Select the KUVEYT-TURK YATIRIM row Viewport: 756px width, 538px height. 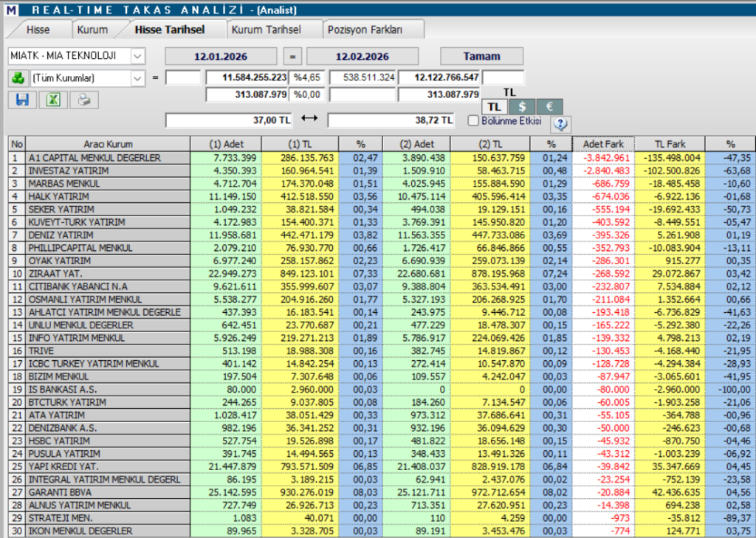coord(382,222)
